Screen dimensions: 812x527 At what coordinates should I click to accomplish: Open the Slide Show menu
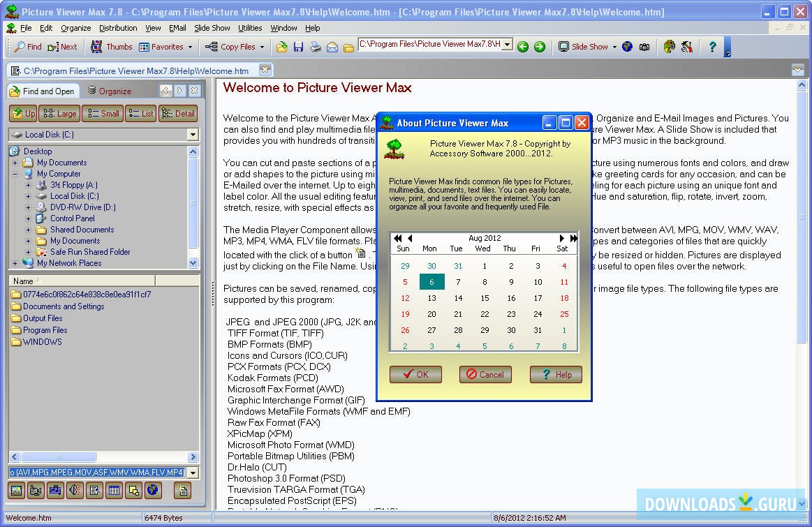pyautogui.click(x=212, y=28)
